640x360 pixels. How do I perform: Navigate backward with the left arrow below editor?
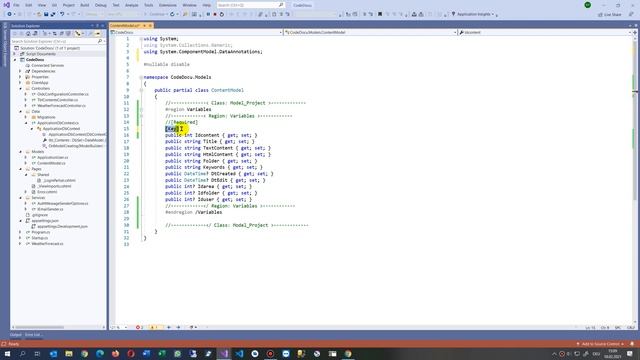click(x=169, y=327)
